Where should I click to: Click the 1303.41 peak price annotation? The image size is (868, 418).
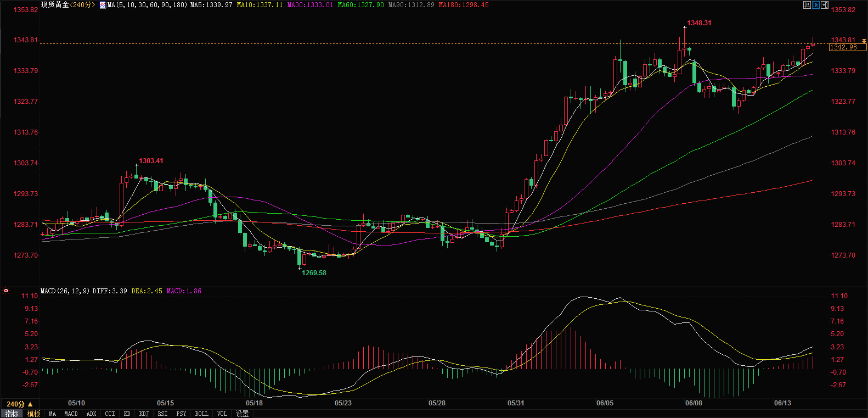coord(151,161)
